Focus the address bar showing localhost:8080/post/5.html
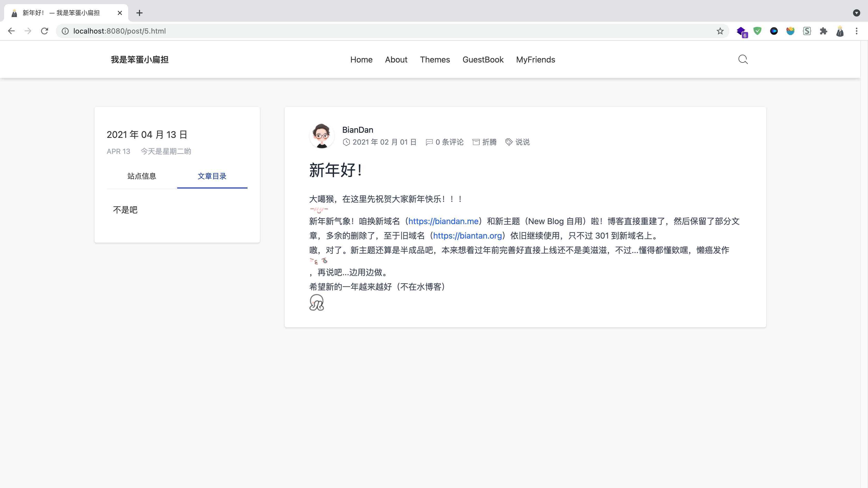 coord(371,31)
